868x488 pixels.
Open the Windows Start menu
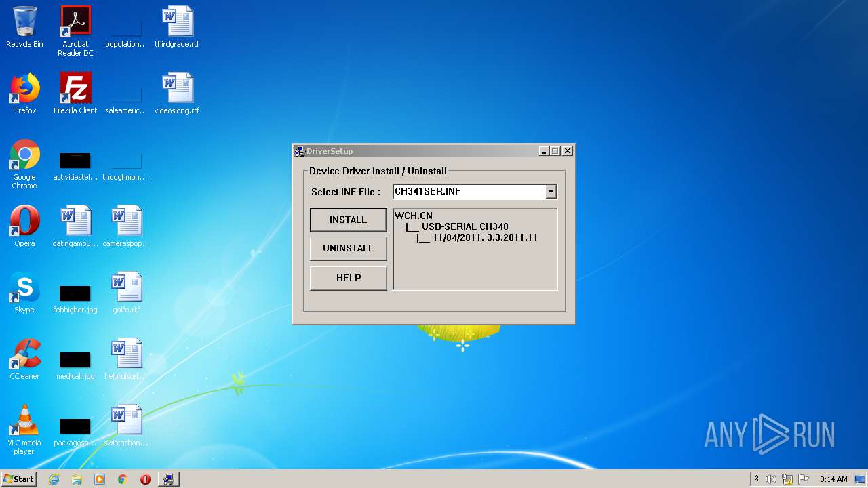[19, 479]
